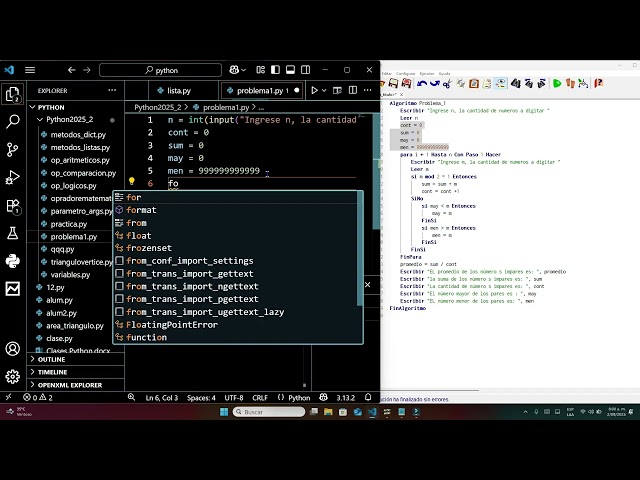This screenshot has height=480, width=640.
Task: Run the Python file with play button
Action: click(314, 90)
